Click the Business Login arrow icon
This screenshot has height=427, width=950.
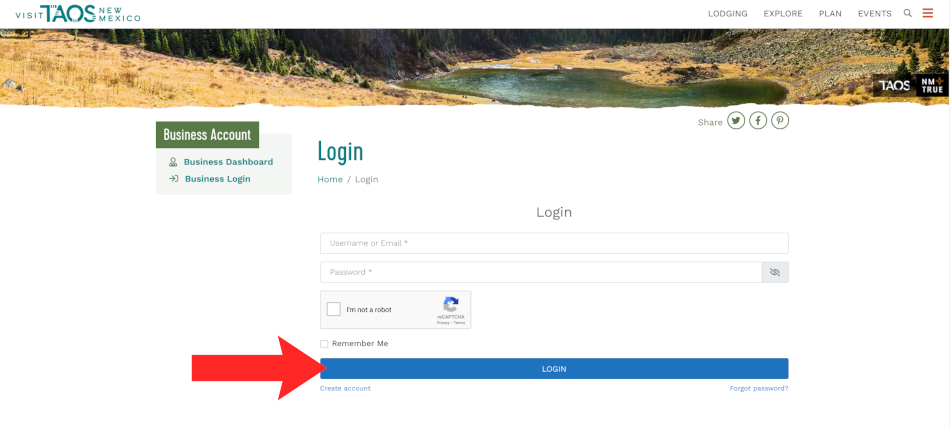point(173,179)
